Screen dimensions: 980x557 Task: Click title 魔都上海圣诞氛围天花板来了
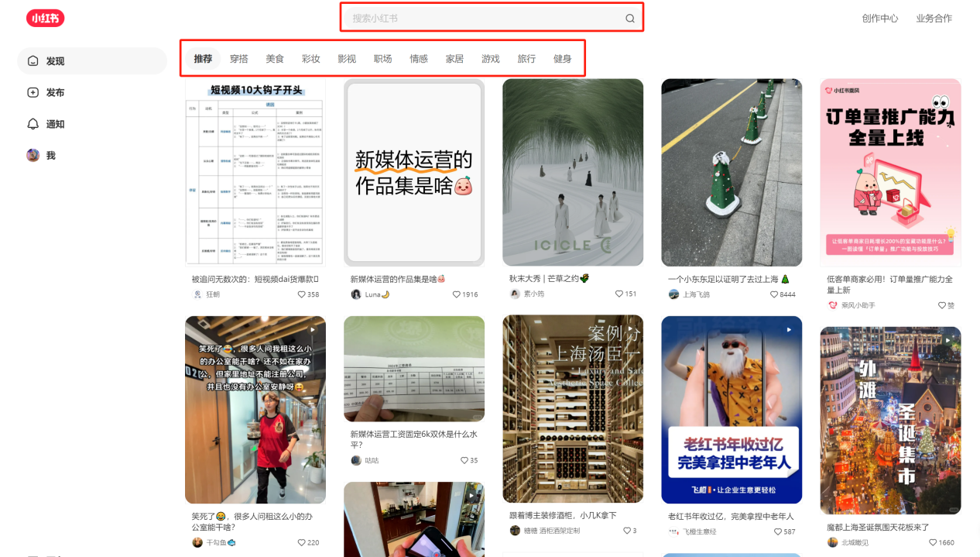tap(878, 527)
